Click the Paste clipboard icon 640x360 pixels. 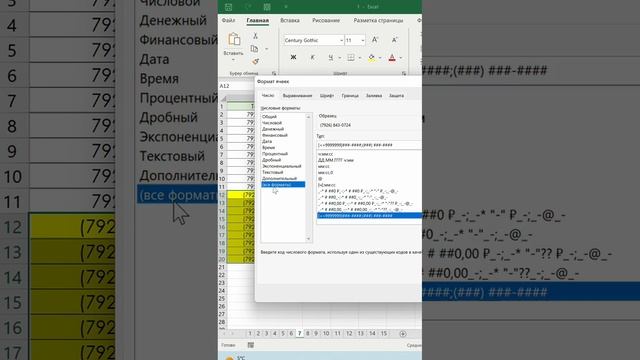tap(234, 40)
